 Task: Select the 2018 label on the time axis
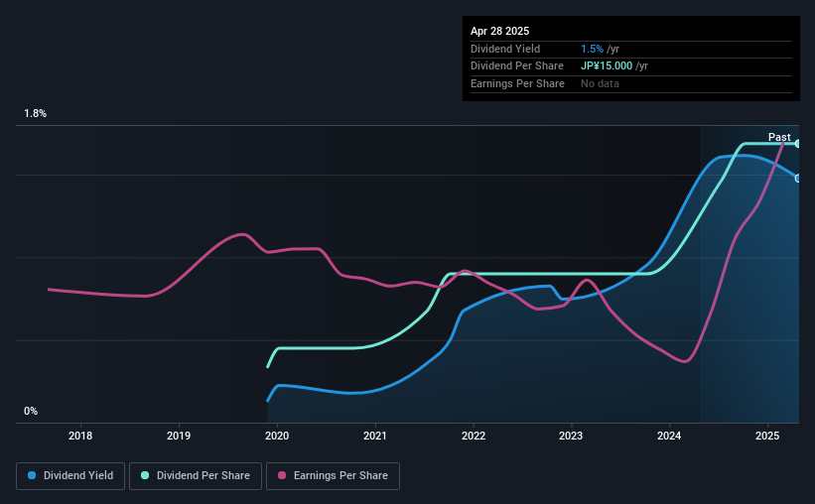[x=80, y=436]
